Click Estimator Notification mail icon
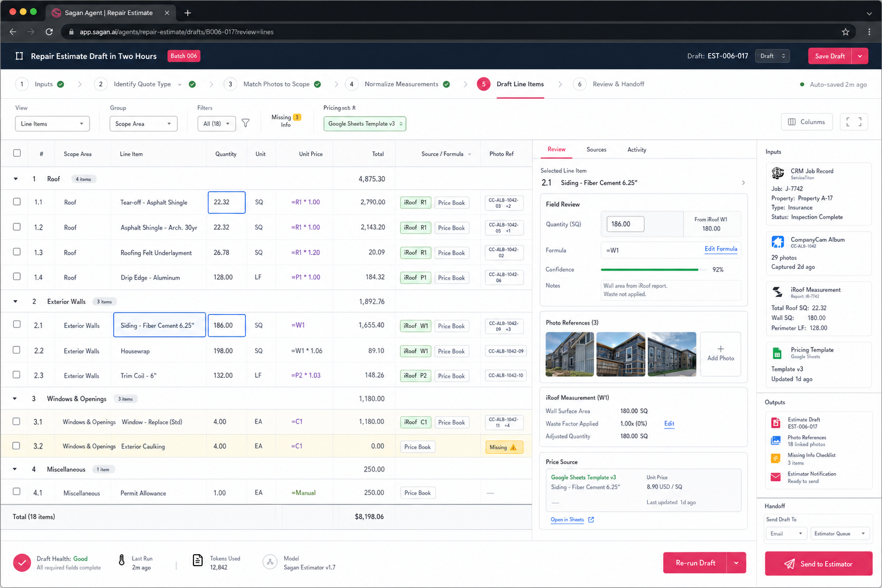The height and width of the screenshot is (588, 882). pyautogui.click(x=776, y=477)
